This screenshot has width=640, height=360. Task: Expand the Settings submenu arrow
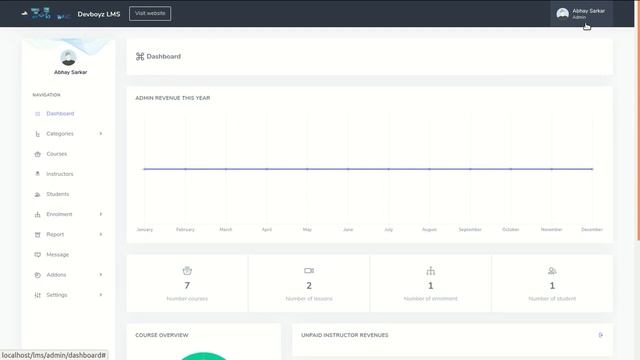[x=101, y=294]
